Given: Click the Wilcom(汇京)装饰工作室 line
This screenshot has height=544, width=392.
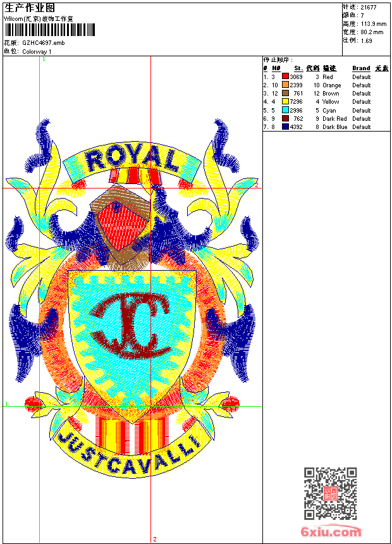Looking at the screenshot, I should click(x=39, y=19).
